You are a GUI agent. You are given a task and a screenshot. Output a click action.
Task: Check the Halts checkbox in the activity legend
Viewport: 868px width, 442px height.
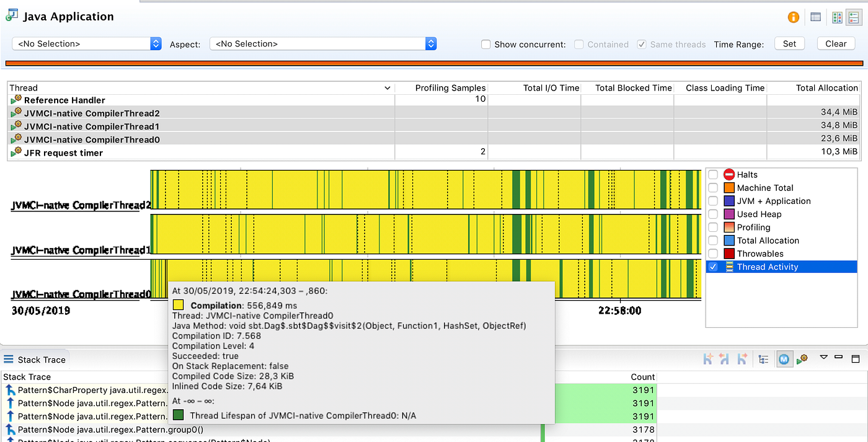pyautogui.click(x=712, y=174)
